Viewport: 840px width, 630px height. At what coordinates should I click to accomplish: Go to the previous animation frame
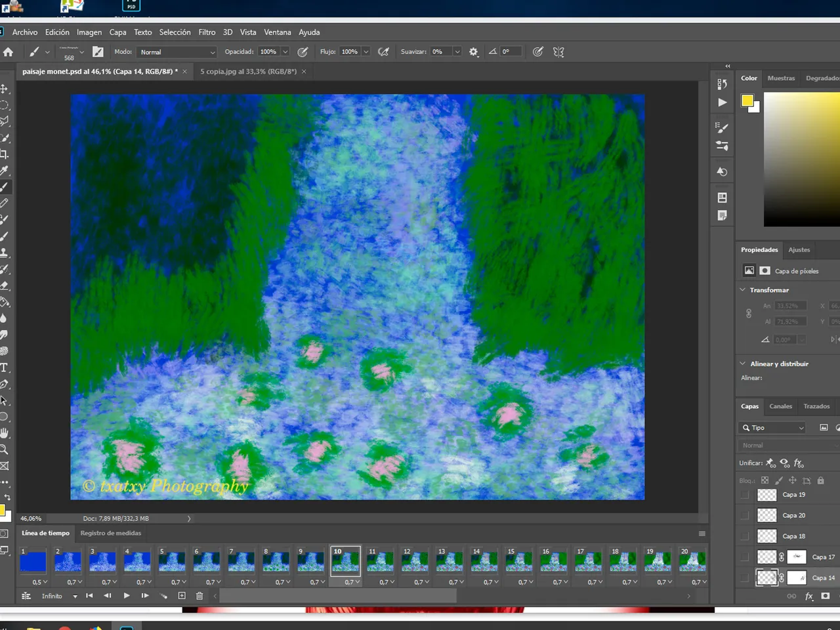point(108,596)
